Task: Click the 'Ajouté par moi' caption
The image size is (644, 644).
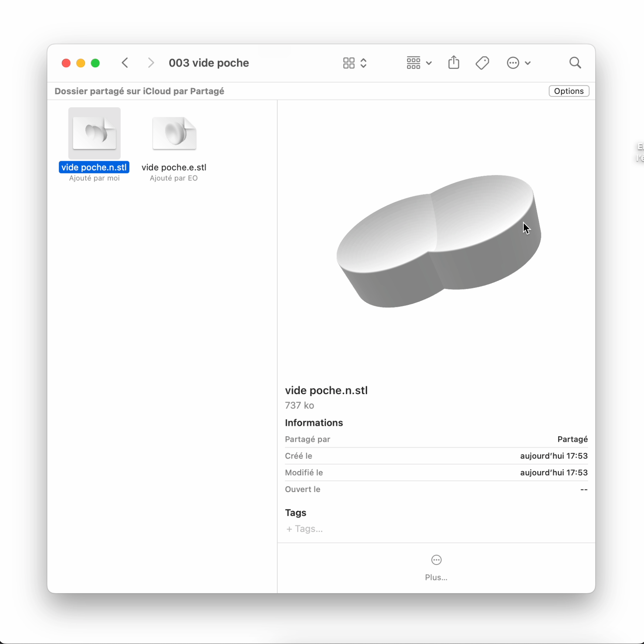Action: point(94,178)
